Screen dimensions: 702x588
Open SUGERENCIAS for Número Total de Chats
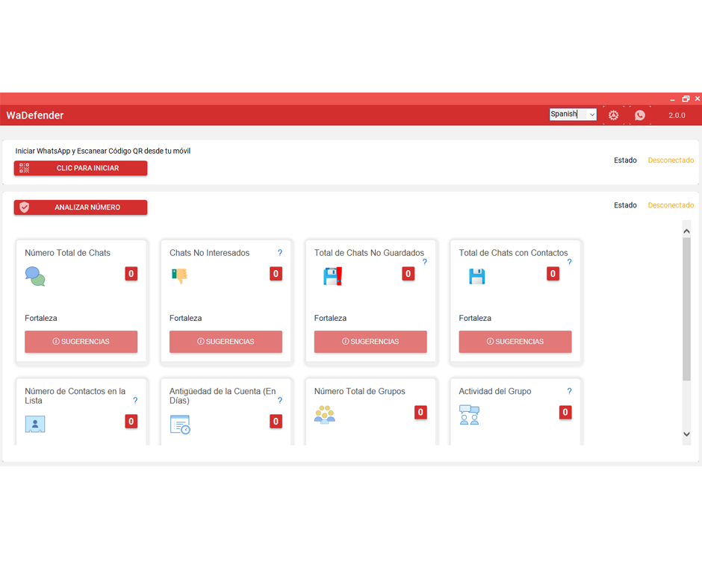point(81,342)
